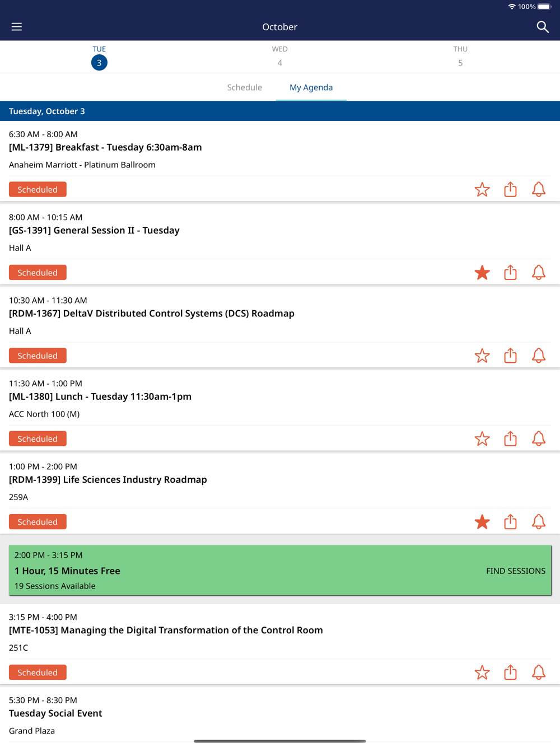560x747 pixels.
Task: Set bell reminder for Life Sciences Roadmap
Action: click(x=539, y=522)
